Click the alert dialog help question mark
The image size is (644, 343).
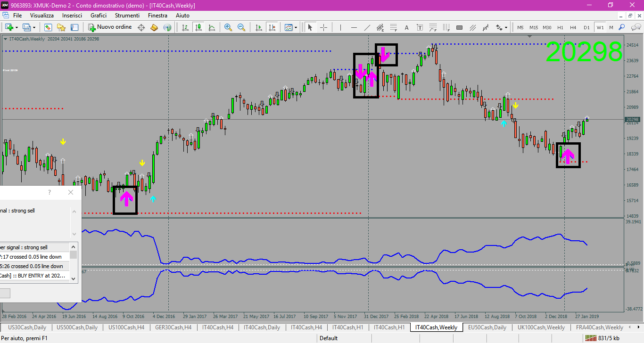pyautogui.click(x=50, y=192)
